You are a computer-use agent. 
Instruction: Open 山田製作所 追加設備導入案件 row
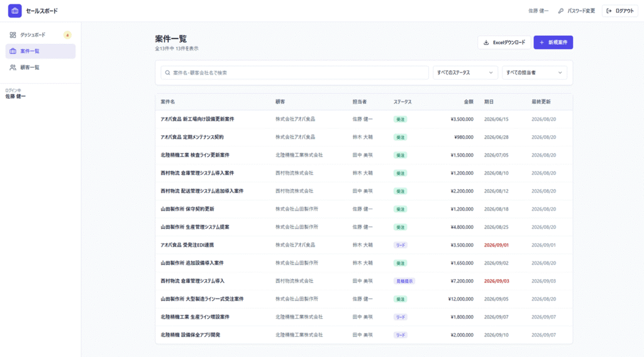364,263
